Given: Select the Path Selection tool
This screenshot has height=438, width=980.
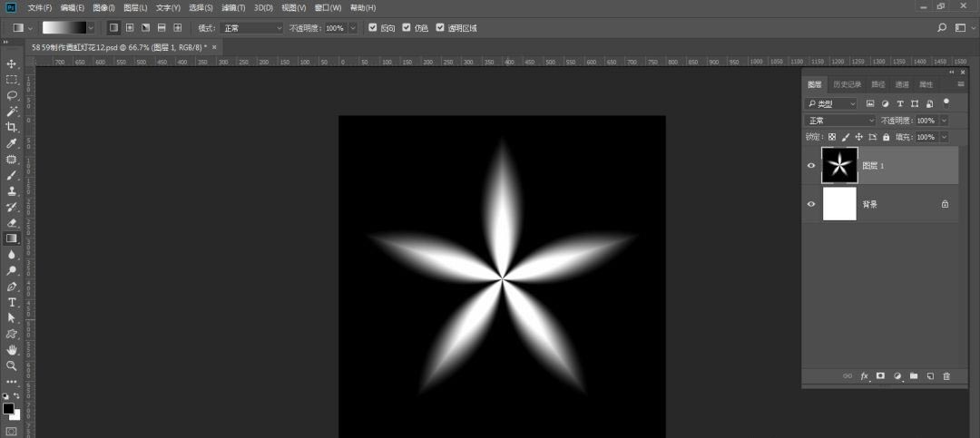Looking at the screenshot, I should [11, 318].
